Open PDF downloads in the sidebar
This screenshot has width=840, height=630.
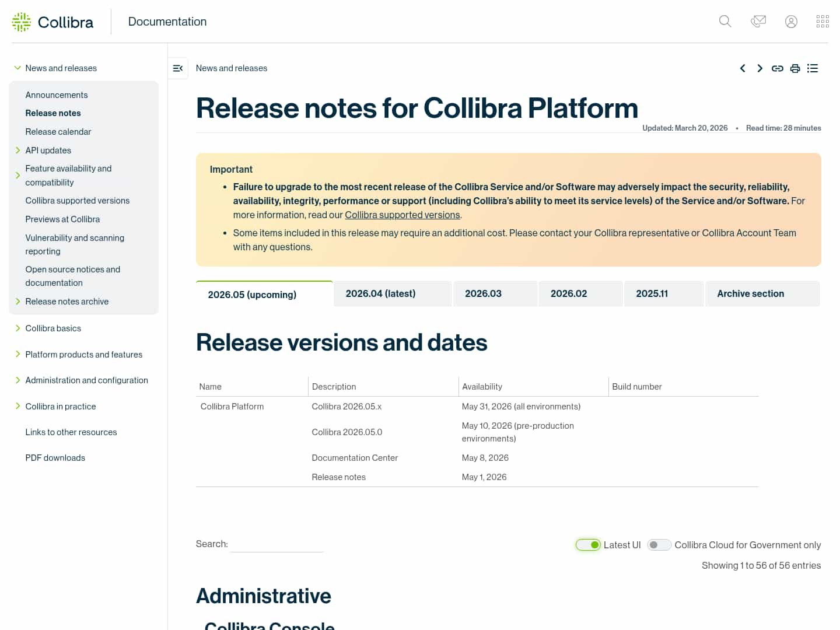tap(55, 458)
